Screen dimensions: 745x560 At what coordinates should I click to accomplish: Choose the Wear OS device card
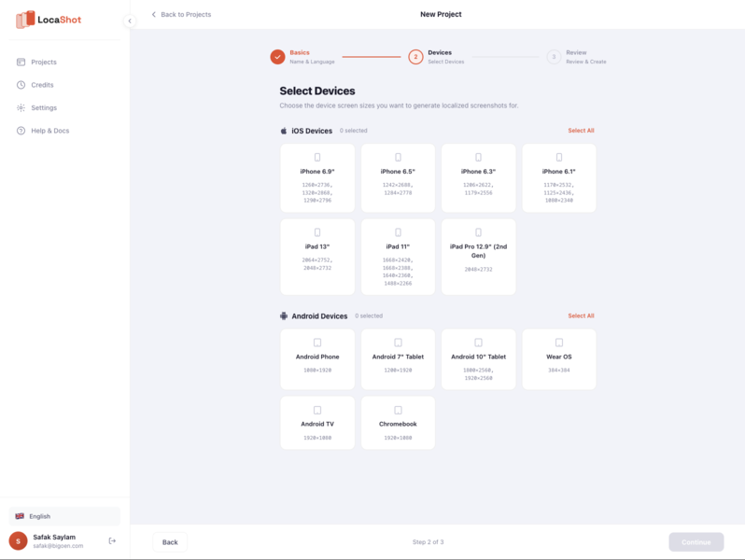click(x=559, y=358)
